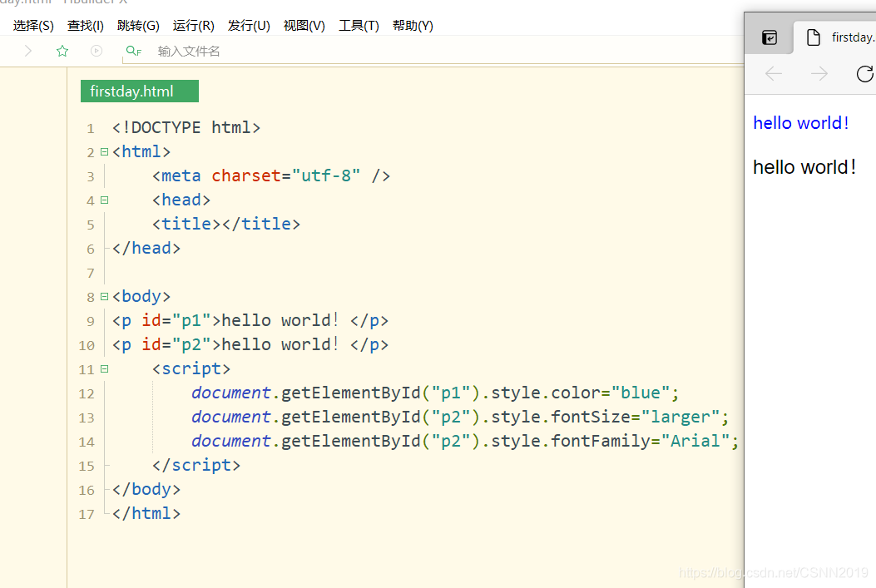Click the forward navigation arrow in toolbar

tap(28, 52)
